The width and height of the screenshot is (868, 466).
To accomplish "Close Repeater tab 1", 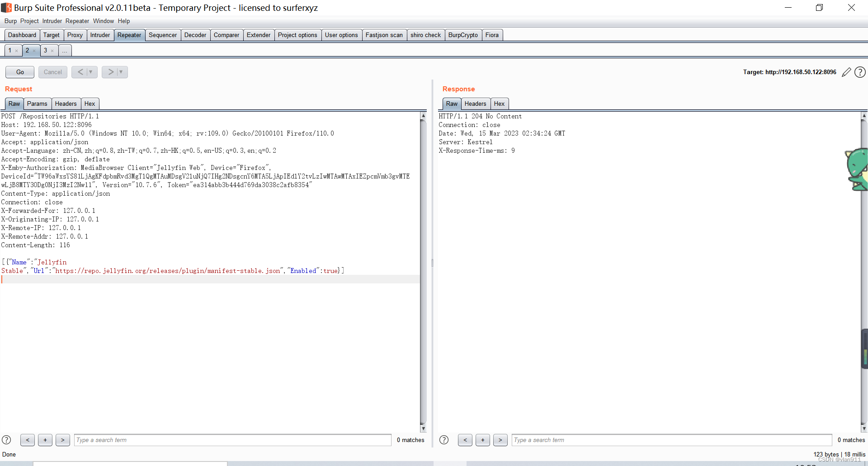I will coord(17,51).
